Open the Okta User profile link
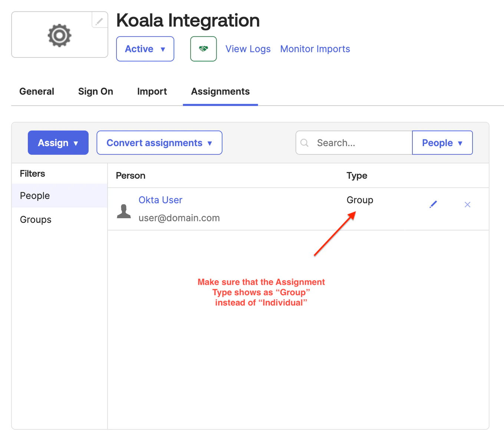Image resolution: width=504 pixels, height=445 pixels. click(161, 200)
